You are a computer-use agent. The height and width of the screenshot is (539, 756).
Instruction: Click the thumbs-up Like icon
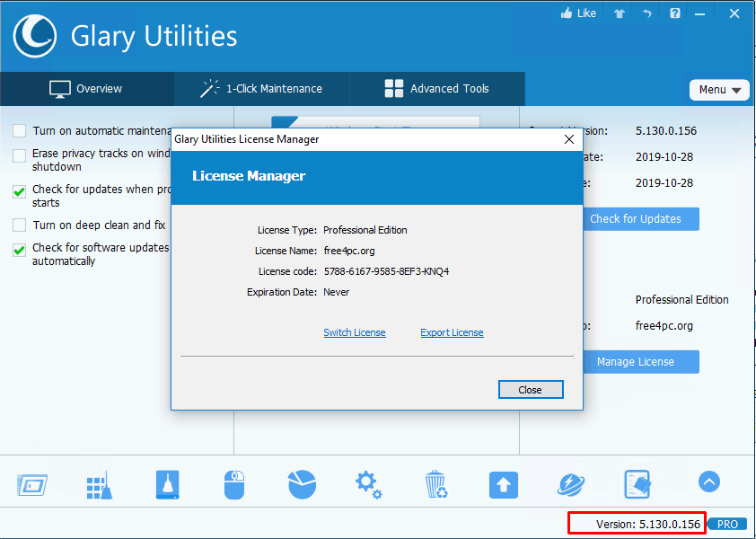567,13
